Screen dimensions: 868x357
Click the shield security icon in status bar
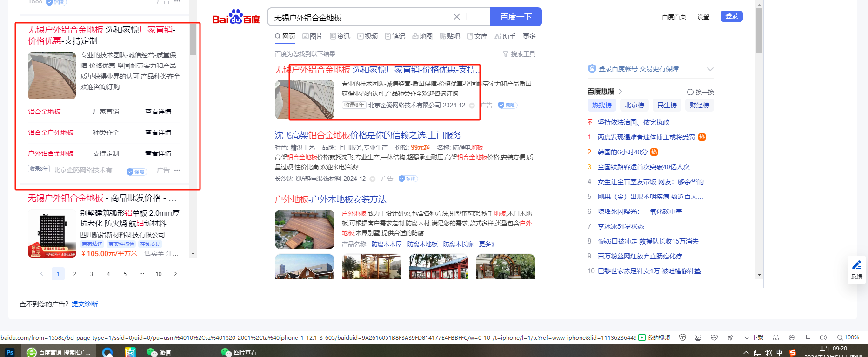tap(682, 337)
